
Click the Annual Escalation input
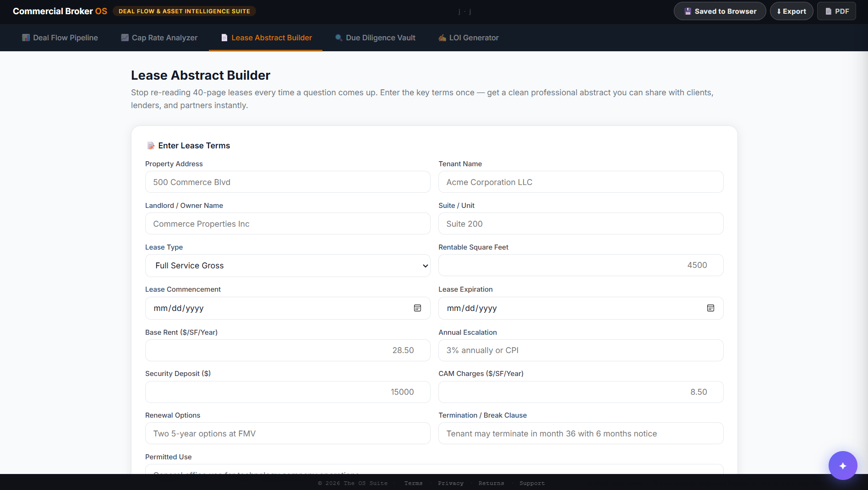(x=581, y=350)
